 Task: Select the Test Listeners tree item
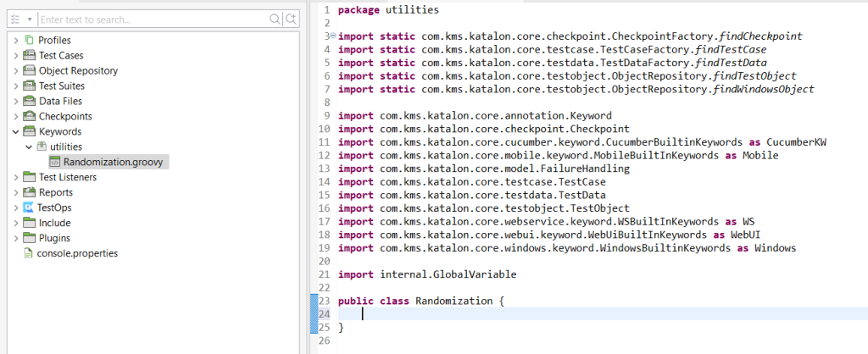point(67,177)
